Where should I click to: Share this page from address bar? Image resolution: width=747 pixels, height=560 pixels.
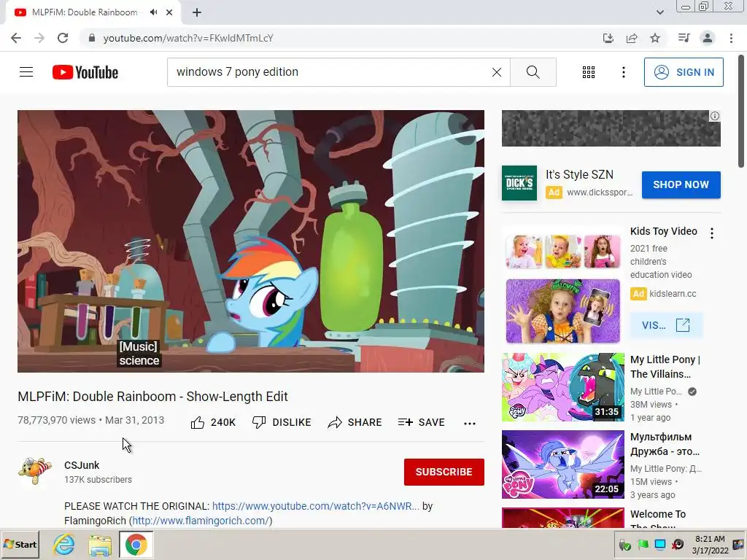[632, 38]
